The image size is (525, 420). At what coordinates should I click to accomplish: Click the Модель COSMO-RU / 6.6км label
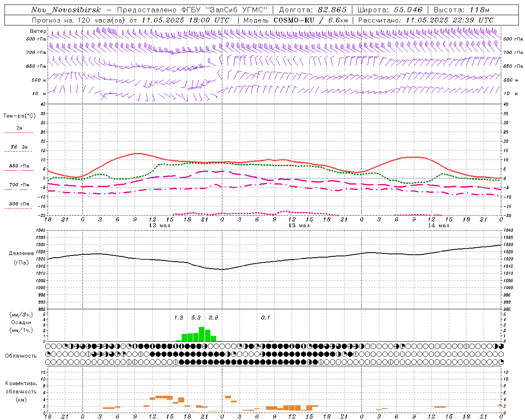[296, 20]
